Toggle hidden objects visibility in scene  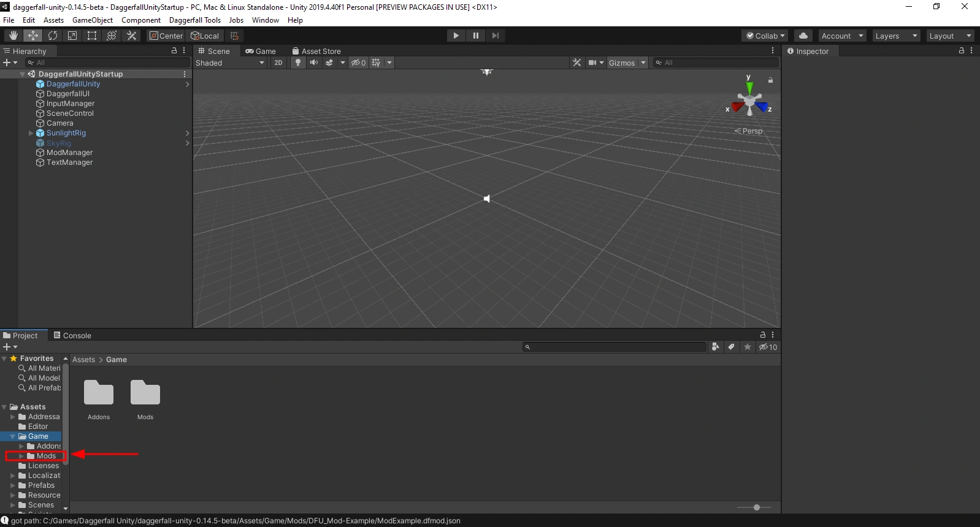coord(359,63)
